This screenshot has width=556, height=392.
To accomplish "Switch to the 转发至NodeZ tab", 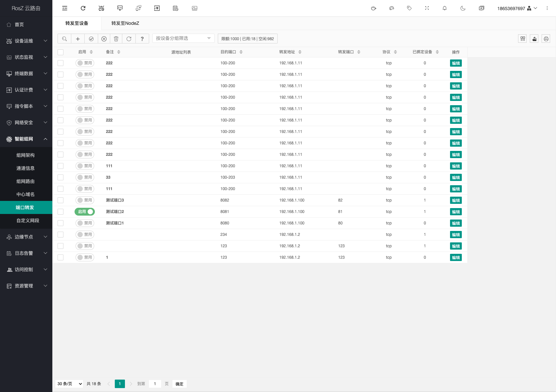I will [125, 23].
